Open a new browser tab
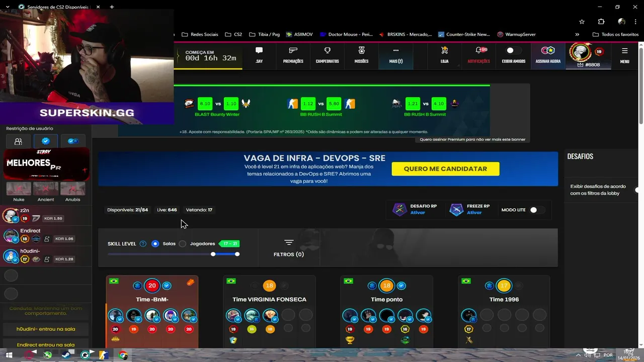The height and width of the screenshot is (362, 644). point(112,7)
